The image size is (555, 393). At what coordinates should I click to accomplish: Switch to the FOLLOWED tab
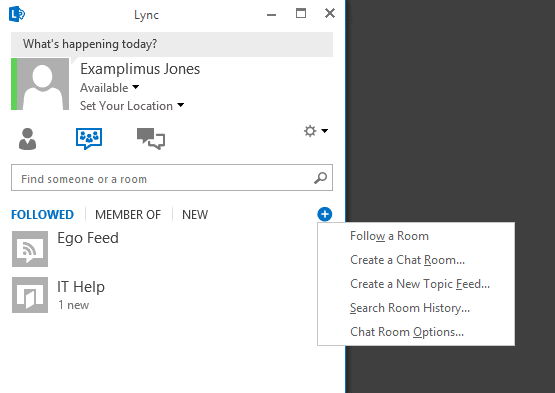[x=42, y=215]
